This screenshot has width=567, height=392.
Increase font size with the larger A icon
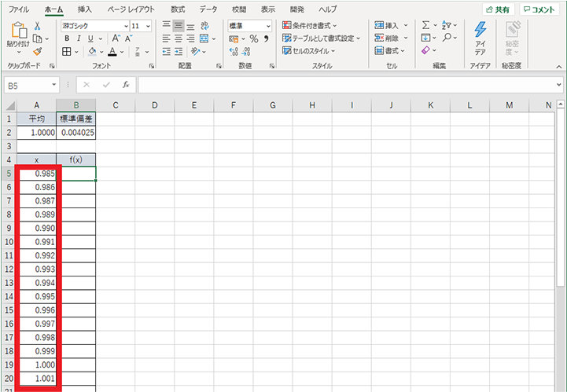(116, 38)
